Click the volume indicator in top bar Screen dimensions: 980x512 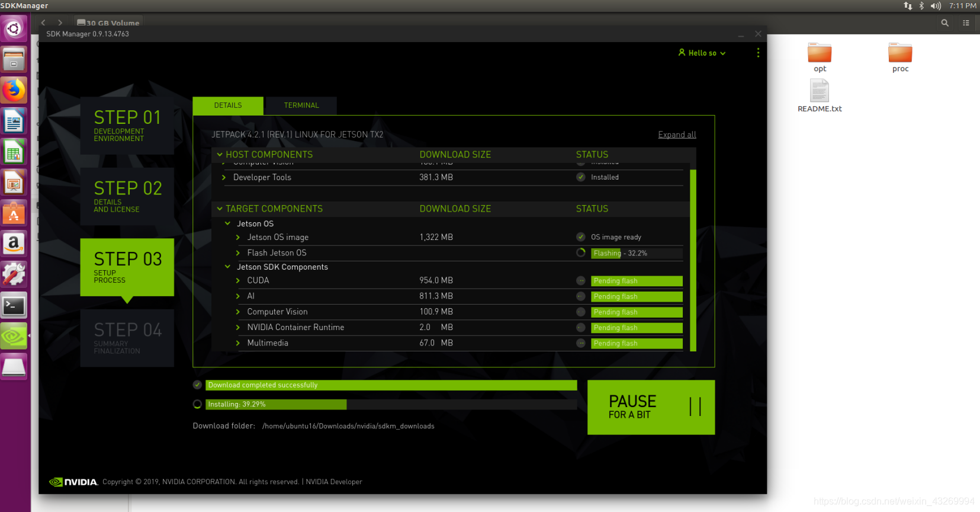936,6
